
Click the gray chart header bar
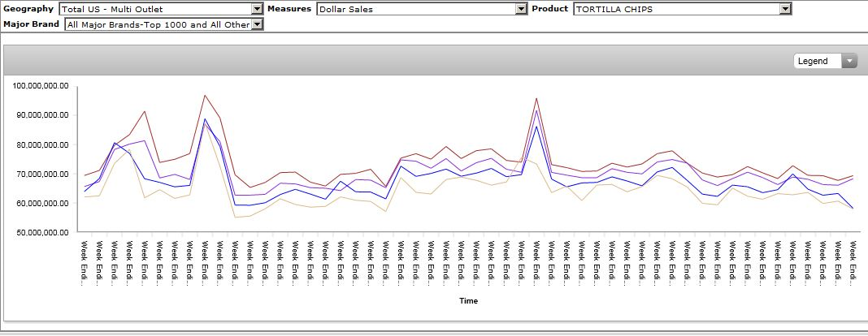click(406, 61)
